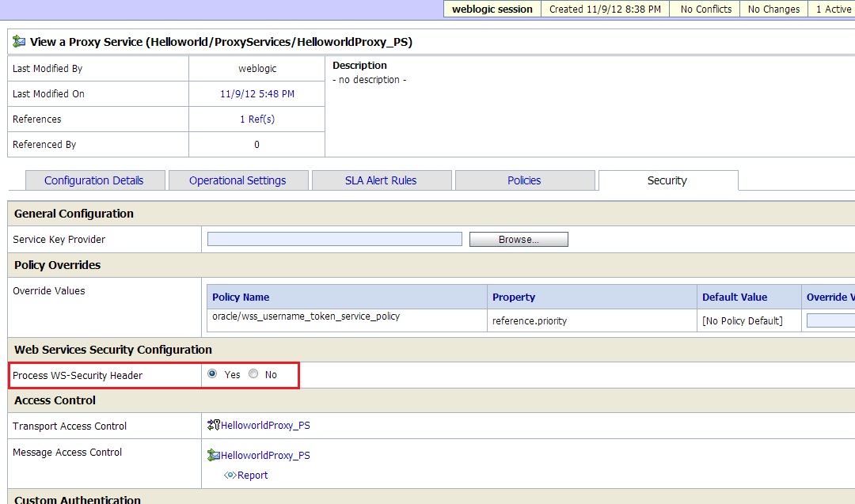855x504 pixels.
Task: Select No for Process WS-Security Header
Action: [253, 374]
